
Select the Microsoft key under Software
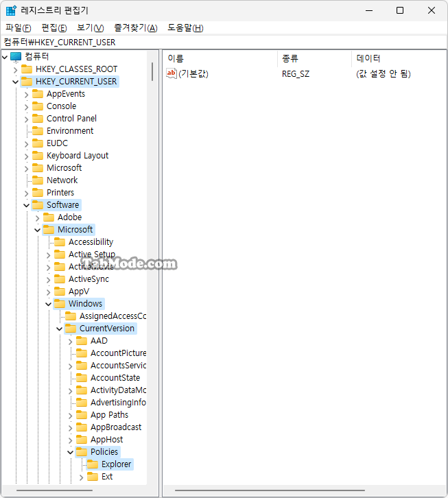pos(75,230)
